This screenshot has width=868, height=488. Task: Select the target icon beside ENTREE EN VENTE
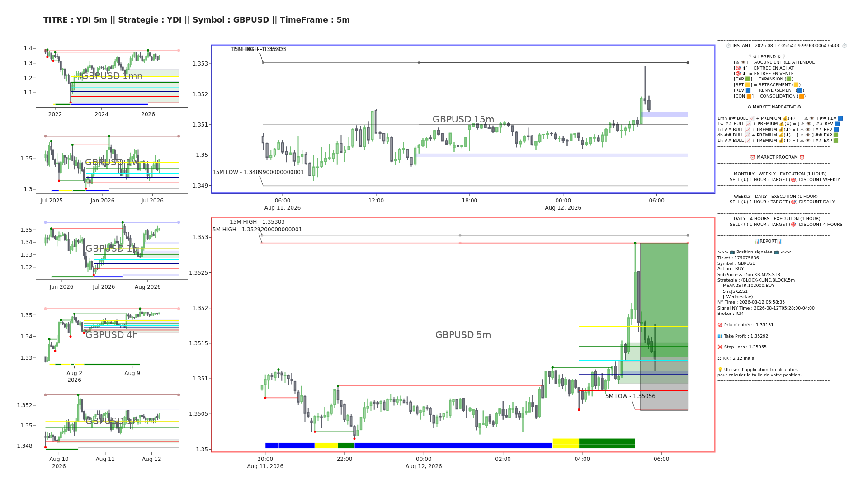point(738,74)
